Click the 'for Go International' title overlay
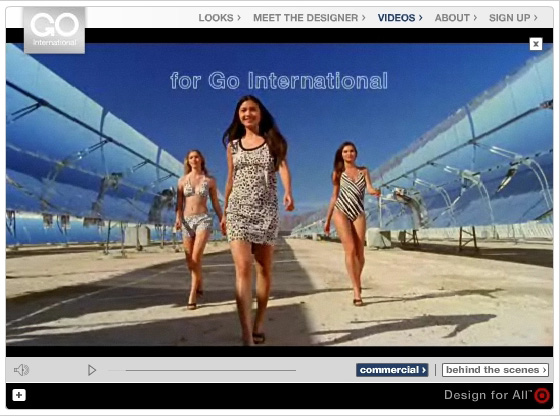560x416 pixels. point(279,81)
